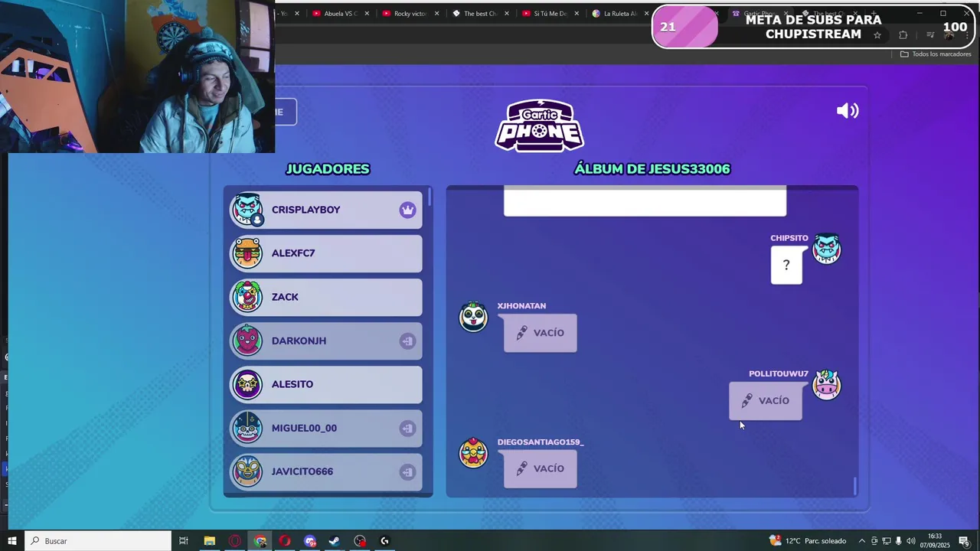Screen dimensions: 980x551
Task: Open the clock showing 16:33
Action: pyautogui.click(x=935, y=541)
